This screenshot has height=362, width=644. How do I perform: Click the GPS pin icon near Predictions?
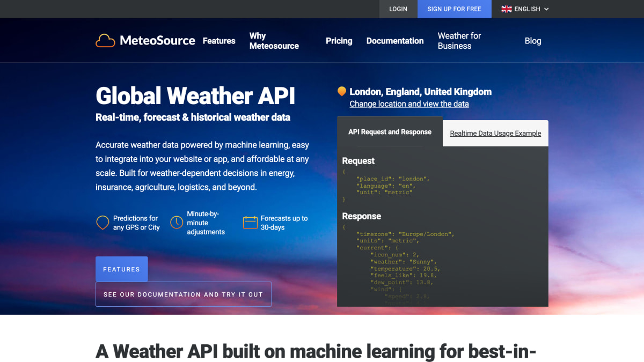[x=103, y=223]
